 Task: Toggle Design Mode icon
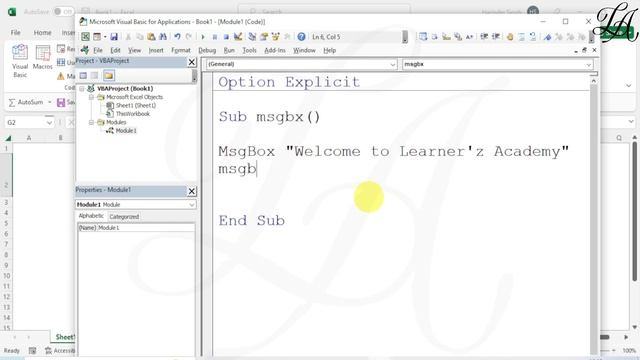pos(238,37)
